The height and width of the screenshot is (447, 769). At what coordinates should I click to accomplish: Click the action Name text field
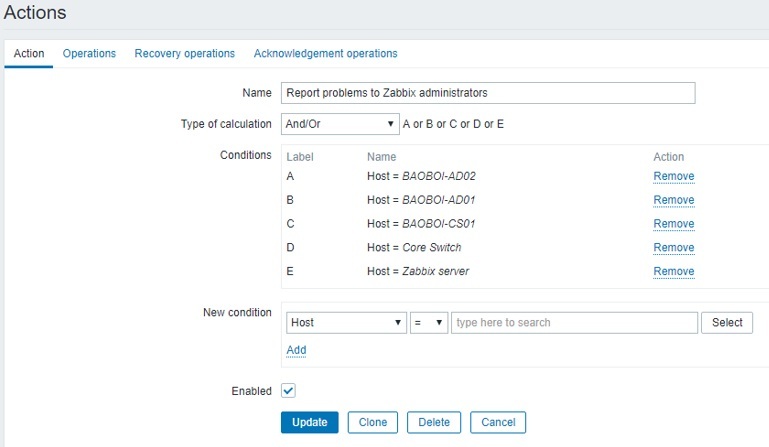487,93
